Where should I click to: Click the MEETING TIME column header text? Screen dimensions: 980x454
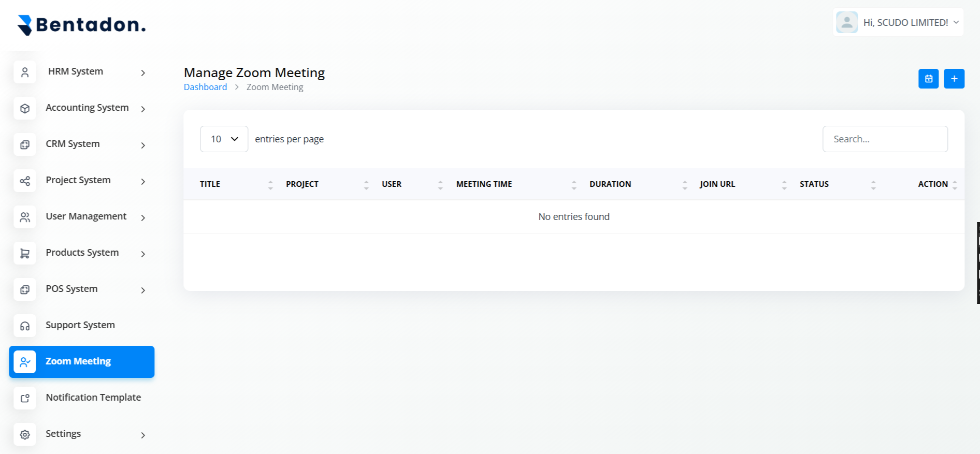tap(484, 184)
